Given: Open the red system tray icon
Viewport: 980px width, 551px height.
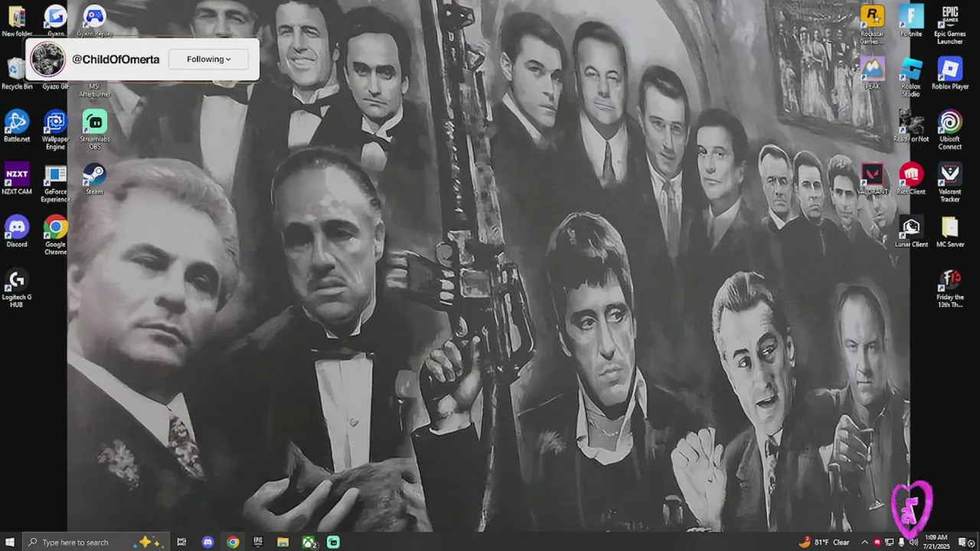Looking at the screenshot, I should point(877,542).
